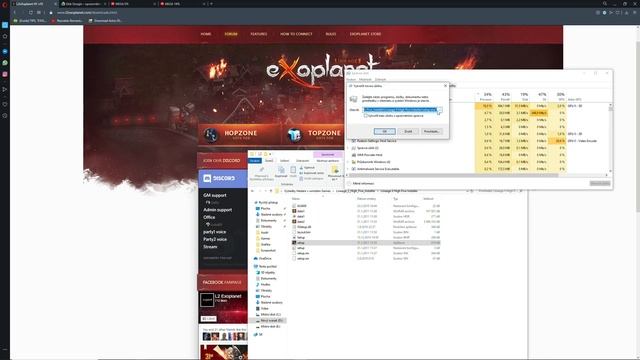Click the padlock site info icon
The image size is (640, 360).
(51, 13)
